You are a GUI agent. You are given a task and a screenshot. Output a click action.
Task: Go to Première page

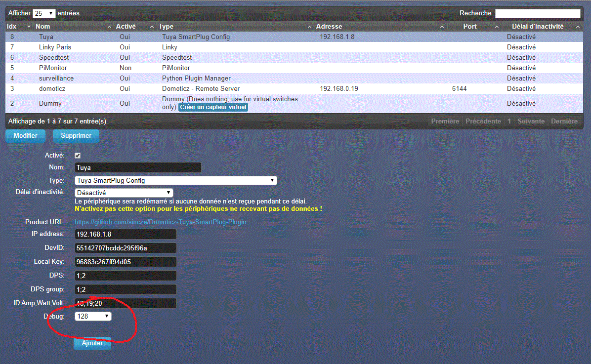pos(445,121)
